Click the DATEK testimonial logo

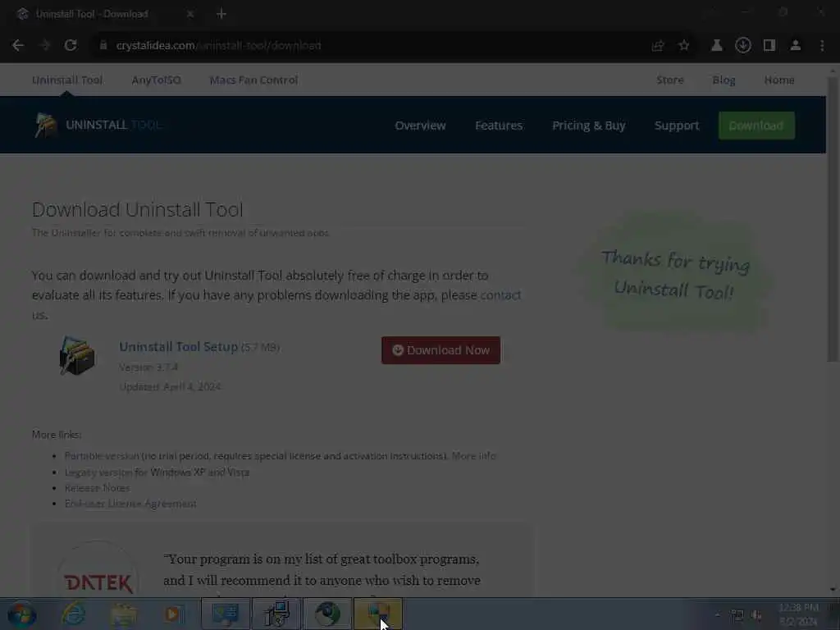tap(98, 582)
